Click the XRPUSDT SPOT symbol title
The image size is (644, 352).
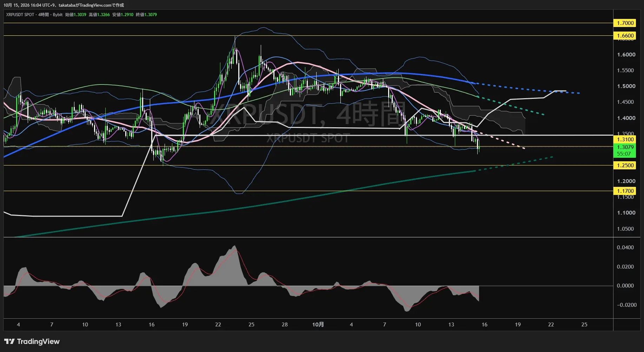(x=20, y=15)
